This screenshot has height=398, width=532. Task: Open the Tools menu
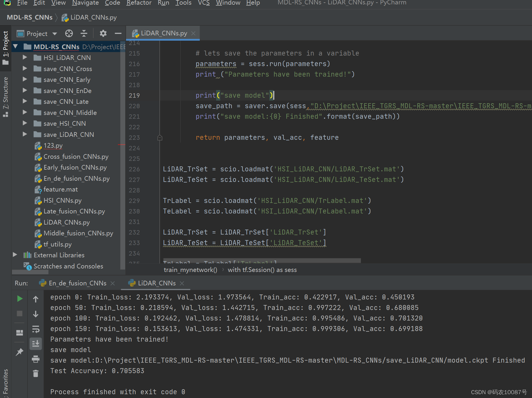[183, 3]
